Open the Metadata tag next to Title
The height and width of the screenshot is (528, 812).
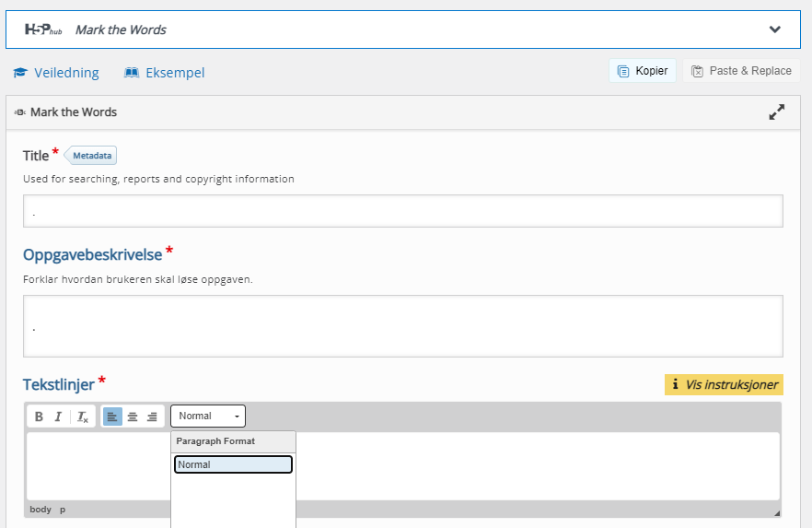90,156
